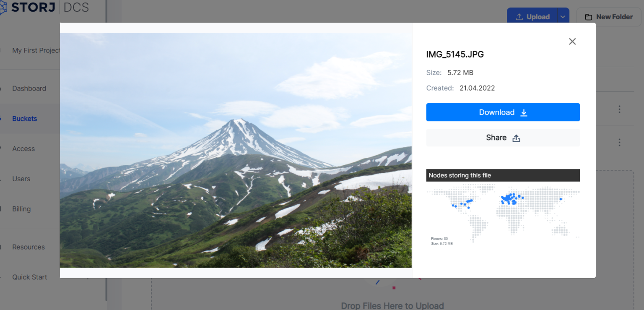
Task: Click the download arrow icon
Action: click(524, 112)
